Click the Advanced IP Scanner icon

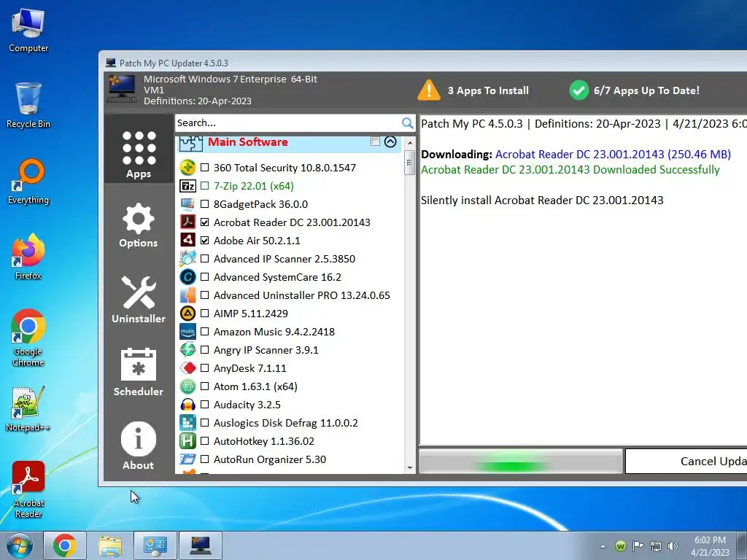187,259
